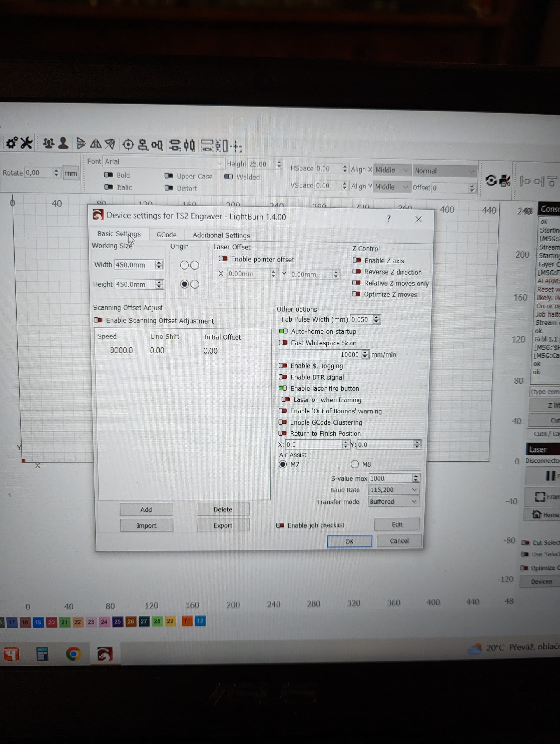
Task: Click the Add button
Action: click(146, 509)
